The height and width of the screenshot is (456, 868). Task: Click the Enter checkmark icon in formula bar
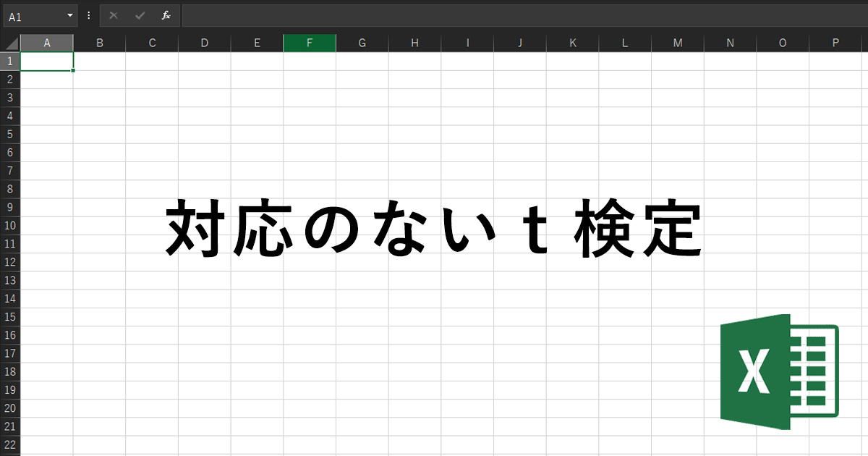point(140,15)
